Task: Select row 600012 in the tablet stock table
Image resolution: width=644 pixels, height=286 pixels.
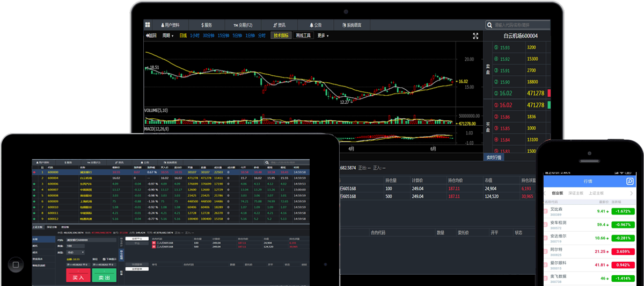Action: click(171, 219)
